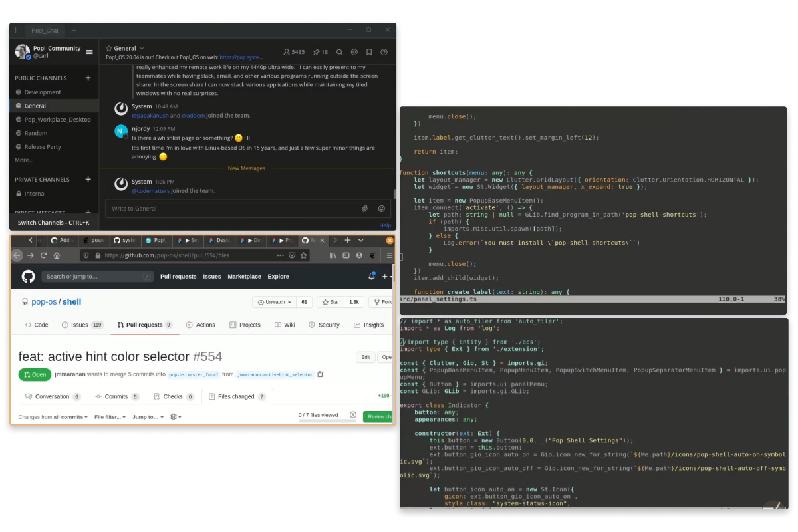Screen dimensions: 798x532
Task: Show the 5485 channel members list
Action: tap(293, 52)
